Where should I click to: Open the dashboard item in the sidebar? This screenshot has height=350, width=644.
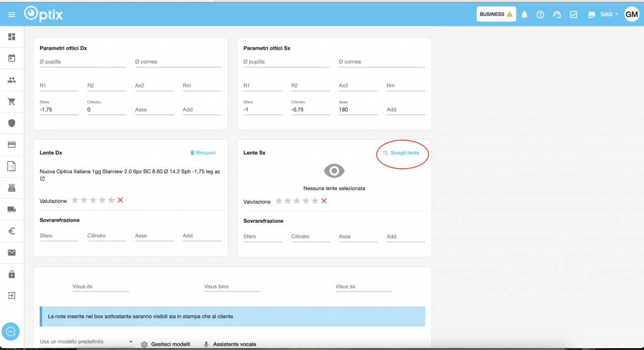(11, 37)
